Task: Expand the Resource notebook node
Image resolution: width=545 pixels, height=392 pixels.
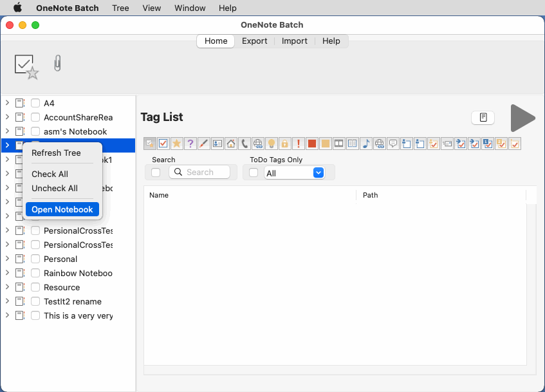Action: pos(7,287)
